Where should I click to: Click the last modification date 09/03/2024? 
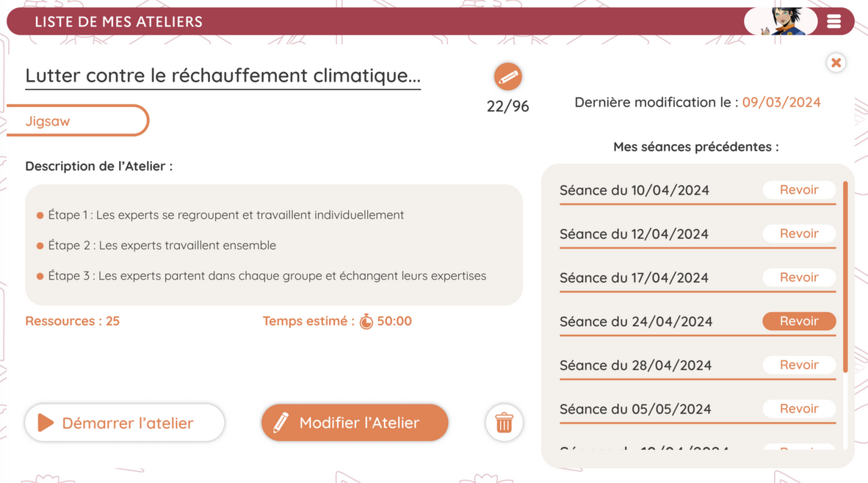(781, 102)
